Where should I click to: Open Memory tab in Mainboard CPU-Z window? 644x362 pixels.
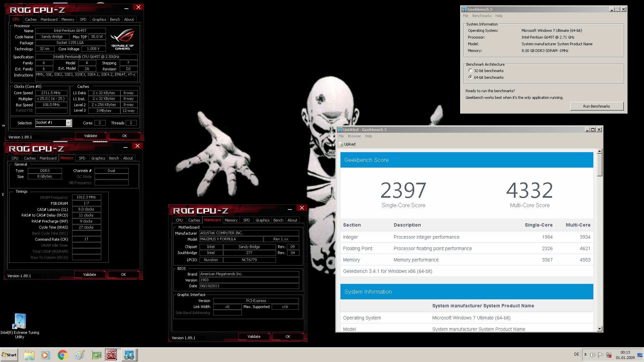pyautogui.click(x=231, y=220)
